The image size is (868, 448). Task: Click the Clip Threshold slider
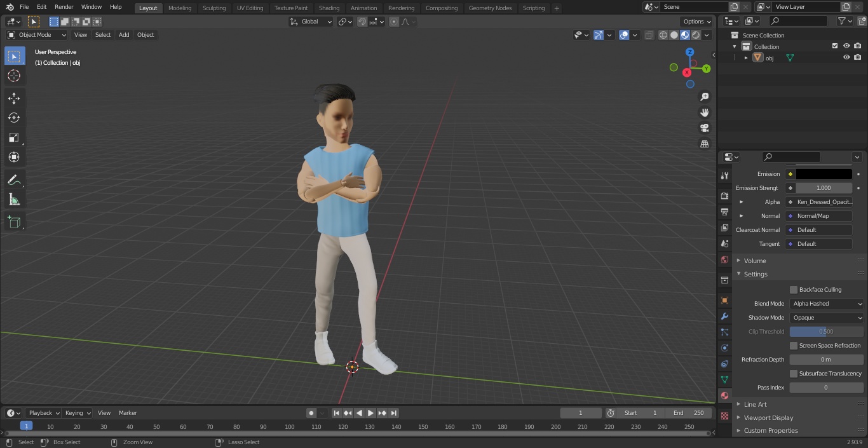tap(827, 332)
